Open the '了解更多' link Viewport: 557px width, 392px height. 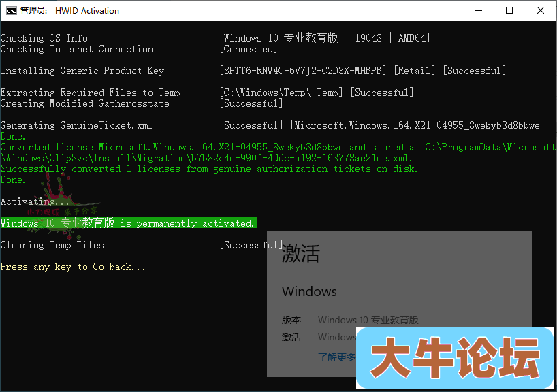click(x=337, y=357)
